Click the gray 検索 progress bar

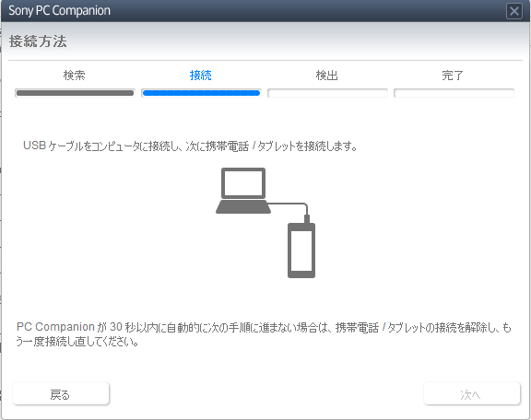tap(75, 93)
